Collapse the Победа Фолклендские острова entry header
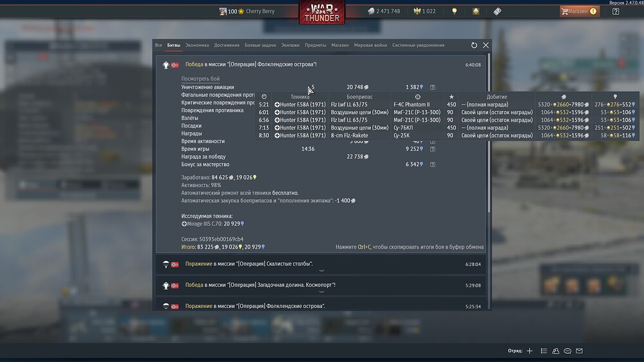 [x=320, y=64]
